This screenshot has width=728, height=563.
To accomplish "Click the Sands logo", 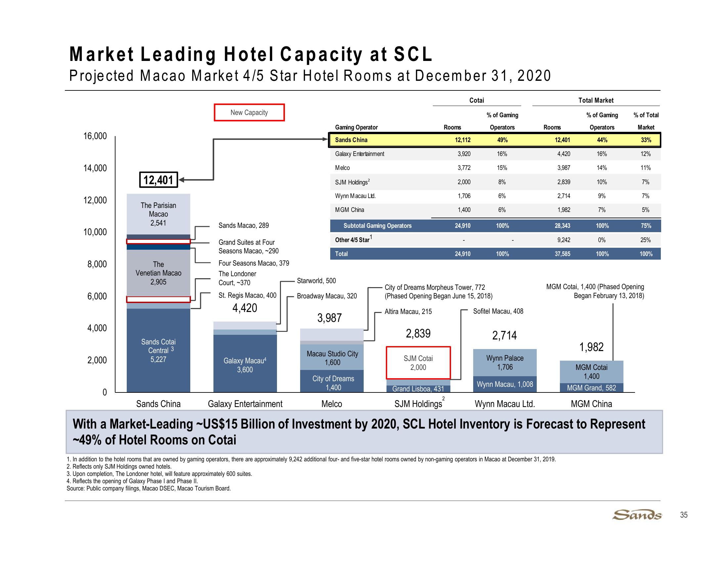I will click(x=637, y=515).
